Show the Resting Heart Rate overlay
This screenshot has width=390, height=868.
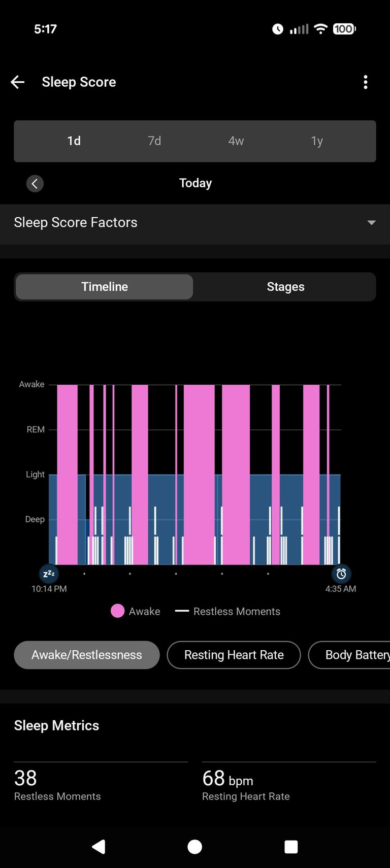234,655
